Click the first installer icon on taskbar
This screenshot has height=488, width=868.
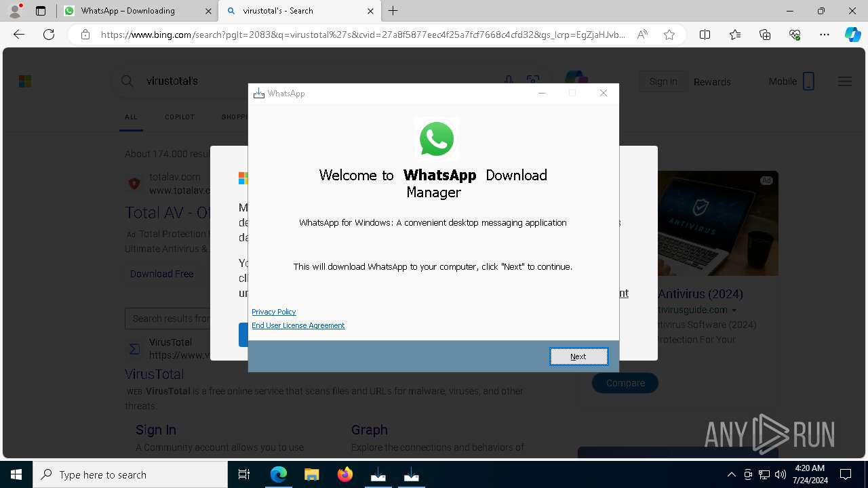tap(378, 474)
